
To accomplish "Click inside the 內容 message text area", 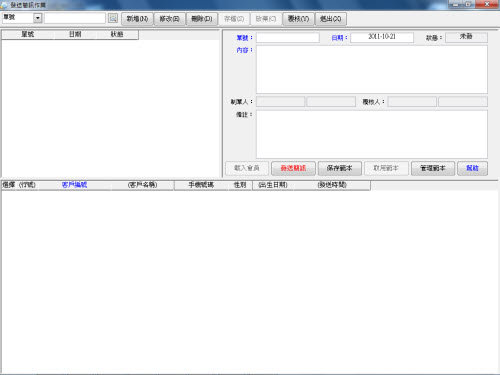I will click(372, 69).
